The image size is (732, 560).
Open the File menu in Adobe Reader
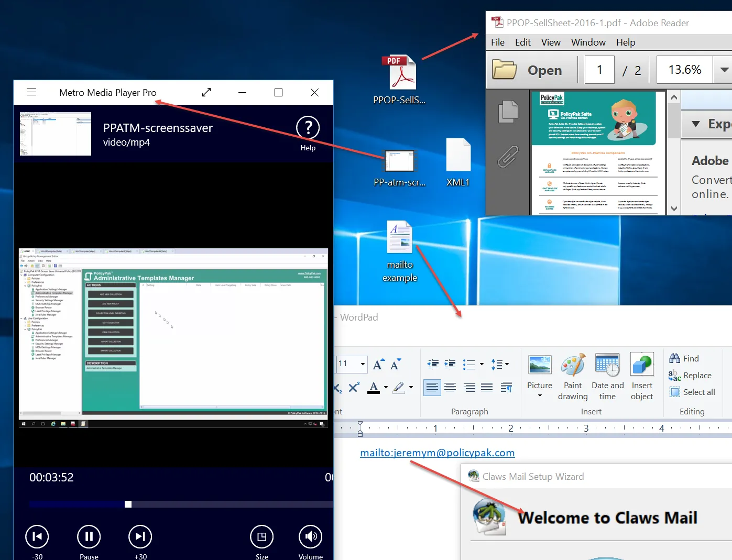click(498, 42)
